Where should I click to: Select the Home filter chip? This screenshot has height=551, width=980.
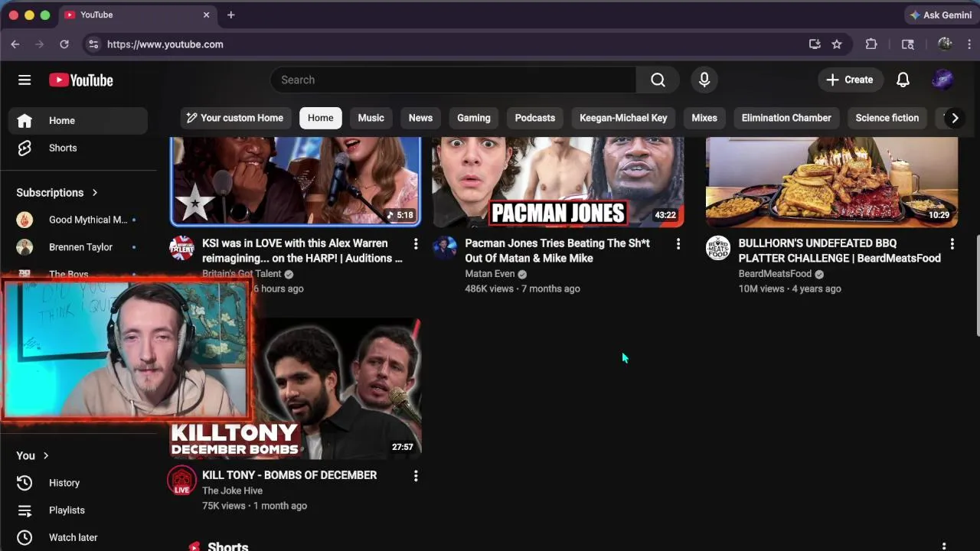[x=320, y=118]
